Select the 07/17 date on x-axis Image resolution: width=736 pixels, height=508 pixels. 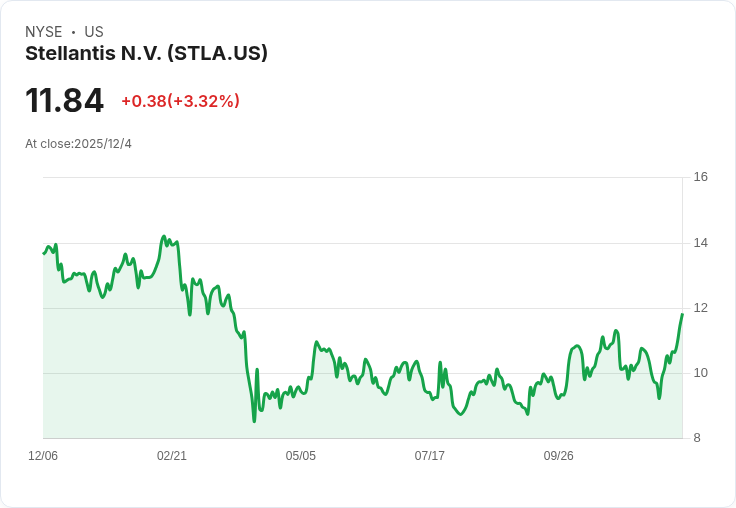point(429,455)
